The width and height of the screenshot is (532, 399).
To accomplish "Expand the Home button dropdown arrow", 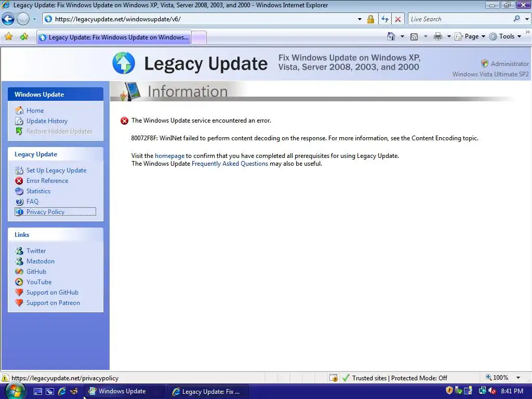I will pos(402,36).
